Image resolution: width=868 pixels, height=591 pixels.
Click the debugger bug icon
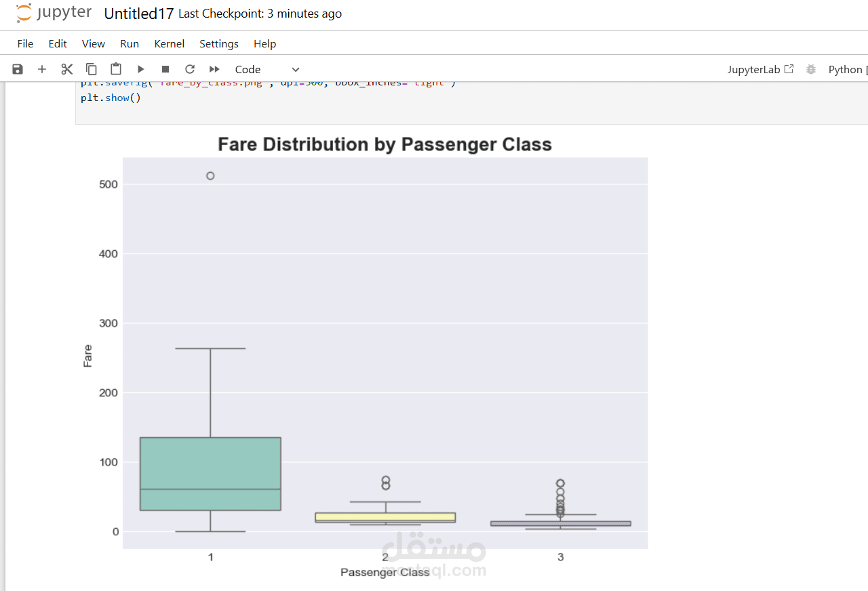[810, 69]
